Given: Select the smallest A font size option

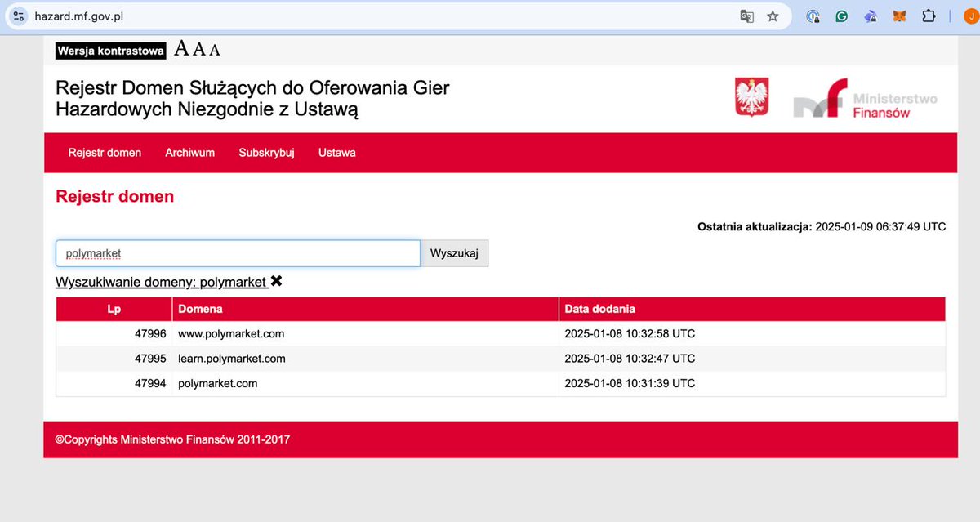Looking at the screenshot, I should click(x=214, y=51).
